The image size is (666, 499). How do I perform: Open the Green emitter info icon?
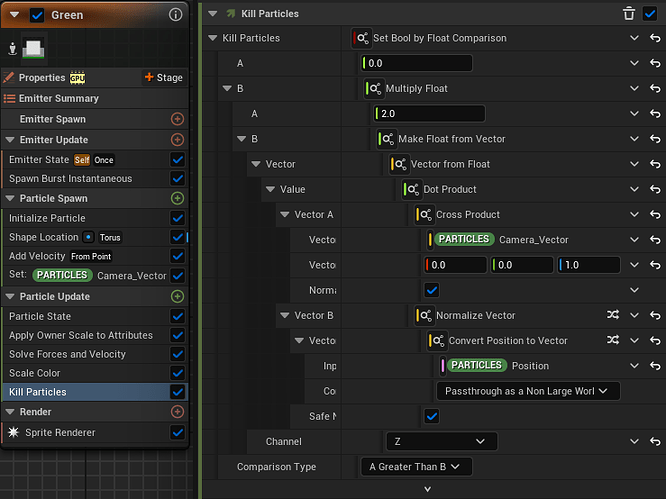tap(175, 15)
